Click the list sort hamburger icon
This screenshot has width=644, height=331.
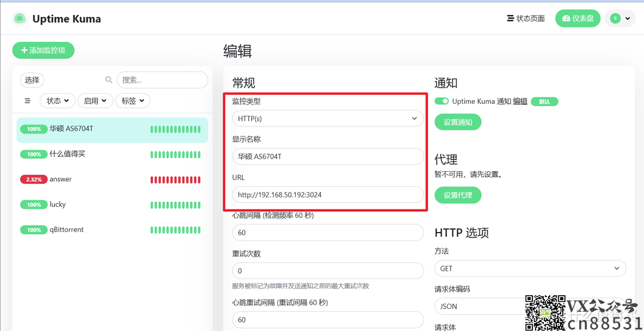pyautogui.click(x=27, y=101)
